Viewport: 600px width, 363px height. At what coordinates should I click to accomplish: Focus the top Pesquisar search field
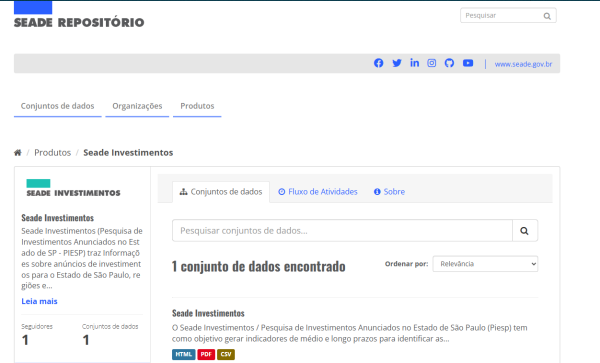click(508, 16)
